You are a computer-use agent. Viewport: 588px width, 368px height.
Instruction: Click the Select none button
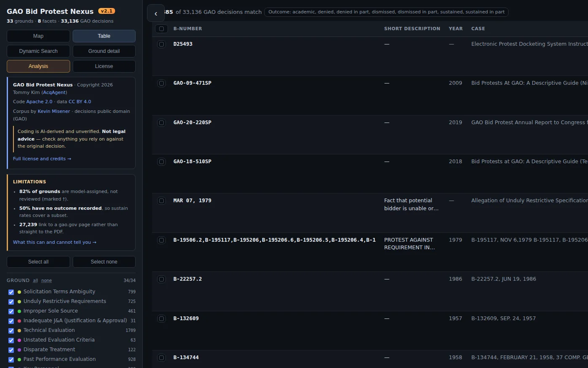pos(104,262)
